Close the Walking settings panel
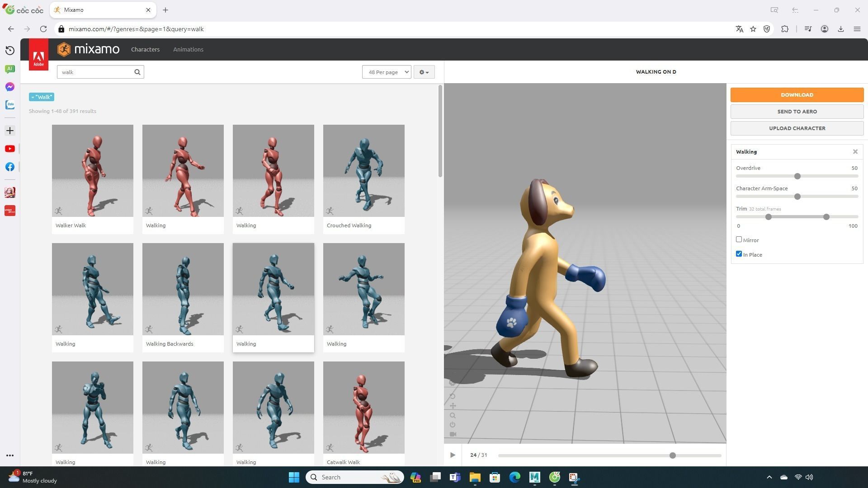Image resolution: width=868 pixels, height=488 pixels. pyautogui.click(x=855, y=152)
